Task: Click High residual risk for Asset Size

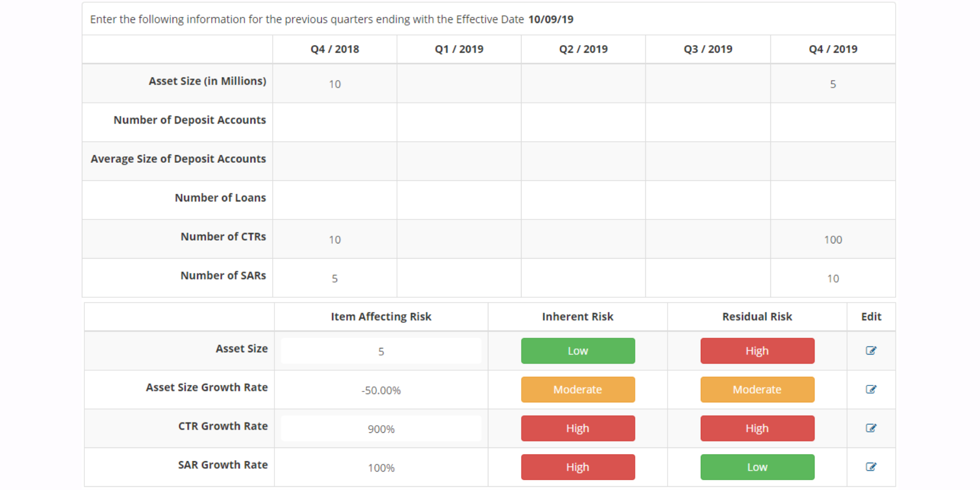Action: (x=757, y=351)
